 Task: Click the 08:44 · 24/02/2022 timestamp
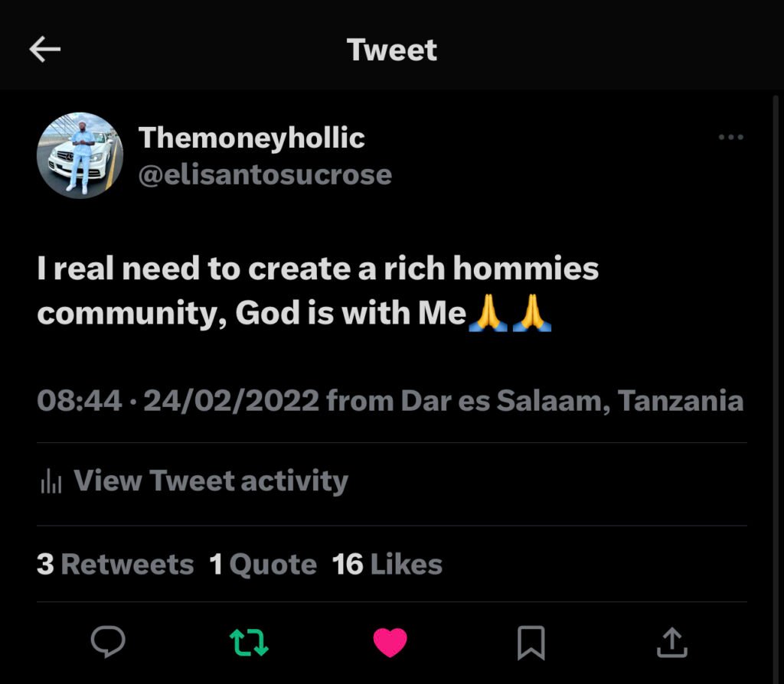pos(178,401)
